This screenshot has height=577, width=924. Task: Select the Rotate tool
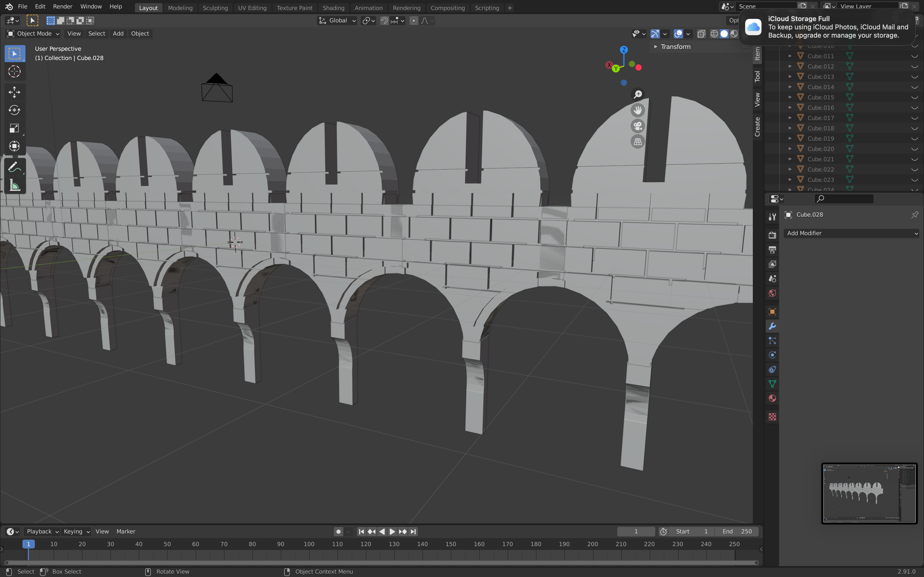click(14, 110)
